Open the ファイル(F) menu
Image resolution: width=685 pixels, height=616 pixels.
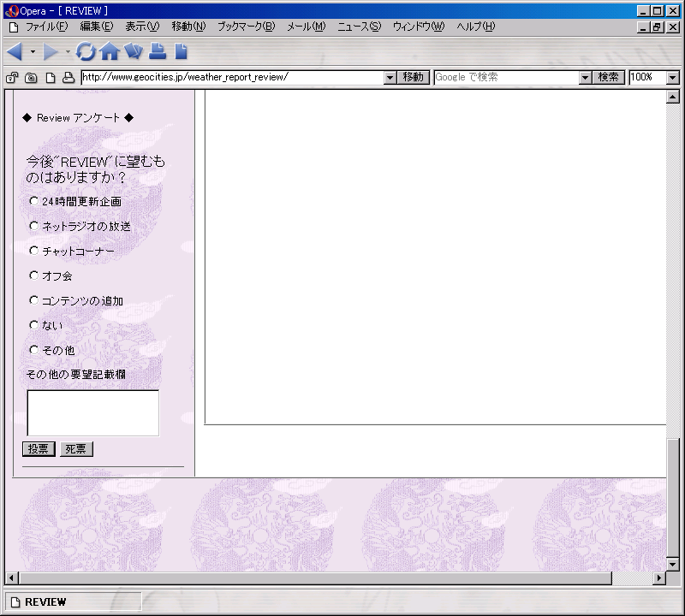click(47, 27)
